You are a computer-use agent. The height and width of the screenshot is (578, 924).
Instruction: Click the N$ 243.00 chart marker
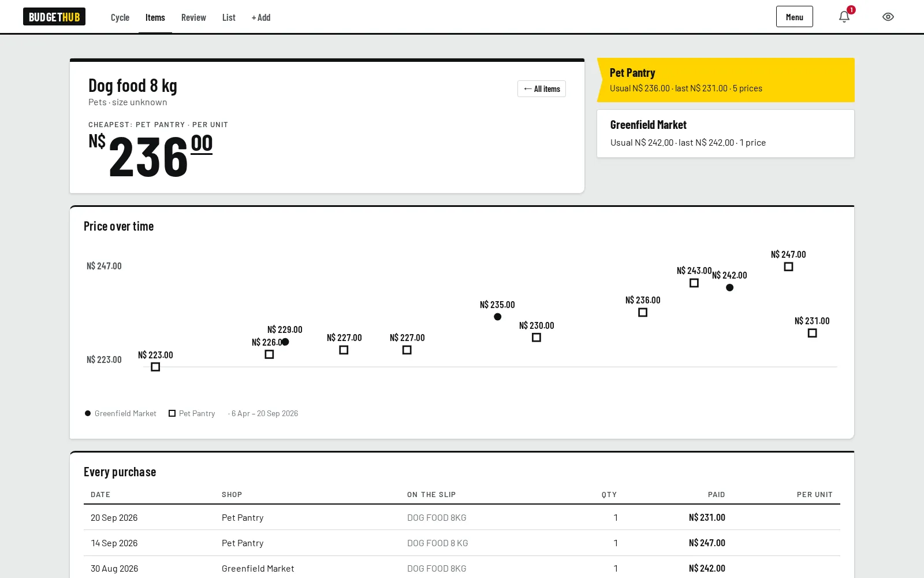[694, 283]
